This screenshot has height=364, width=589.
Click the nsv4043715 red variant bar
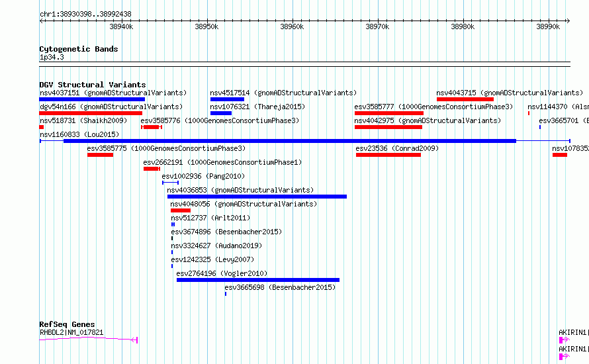coord(465,99)
